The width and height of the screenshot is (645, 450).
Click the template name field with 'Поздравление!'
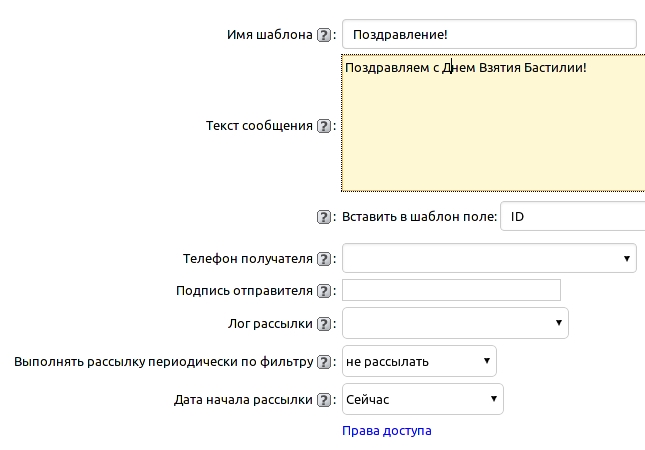click(489, 35)
